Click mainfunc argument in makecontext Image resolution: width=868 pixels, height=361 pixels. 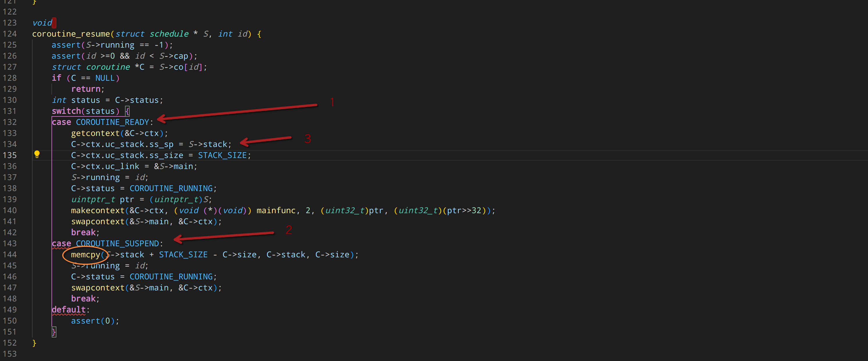click(276, 211)
